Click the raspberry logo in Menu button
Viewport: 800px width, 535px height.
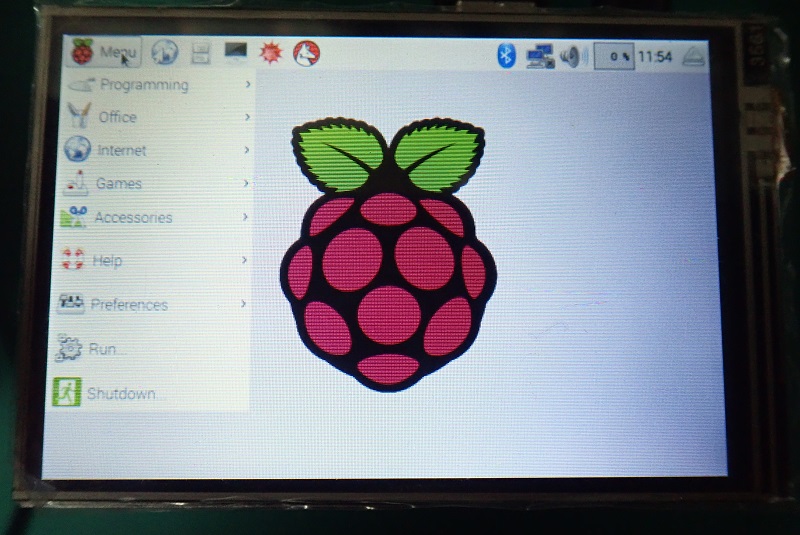pos(82,52)
